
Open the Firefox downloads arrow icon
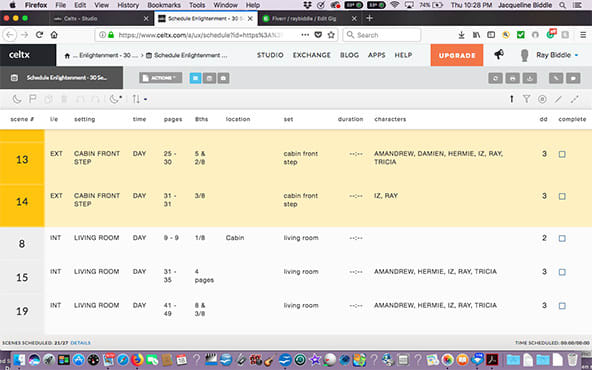[x=461, y=35]
